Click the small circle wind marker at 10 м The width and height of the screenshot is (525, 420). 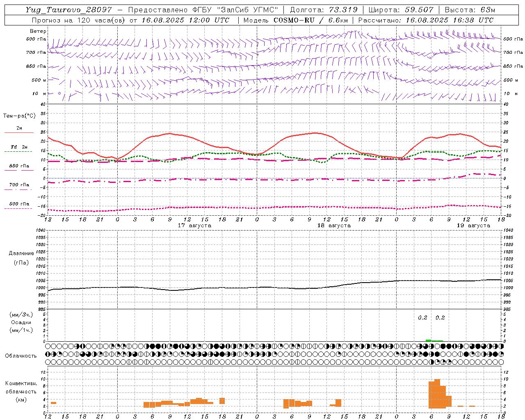59,93
